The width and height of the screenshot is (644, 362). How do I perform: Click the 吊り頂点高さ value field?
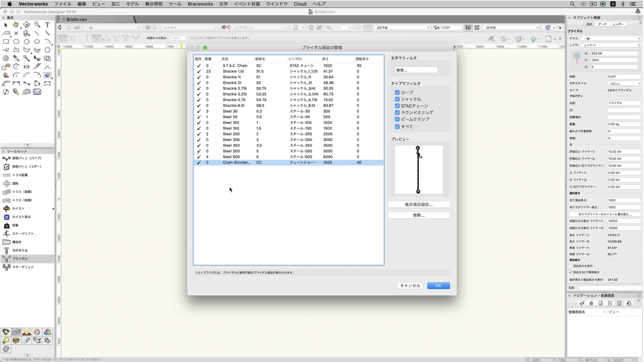[624, 200]
